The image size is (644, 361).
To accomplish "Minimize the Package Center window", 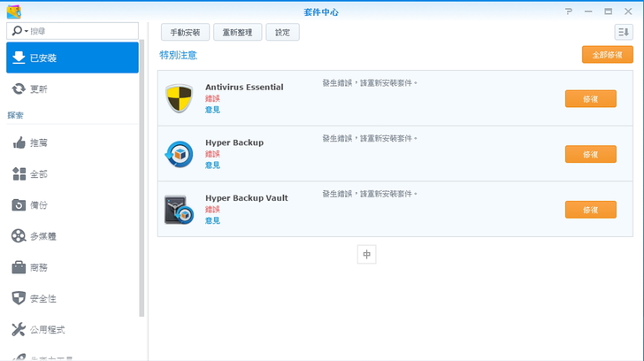I will [588, 12].
